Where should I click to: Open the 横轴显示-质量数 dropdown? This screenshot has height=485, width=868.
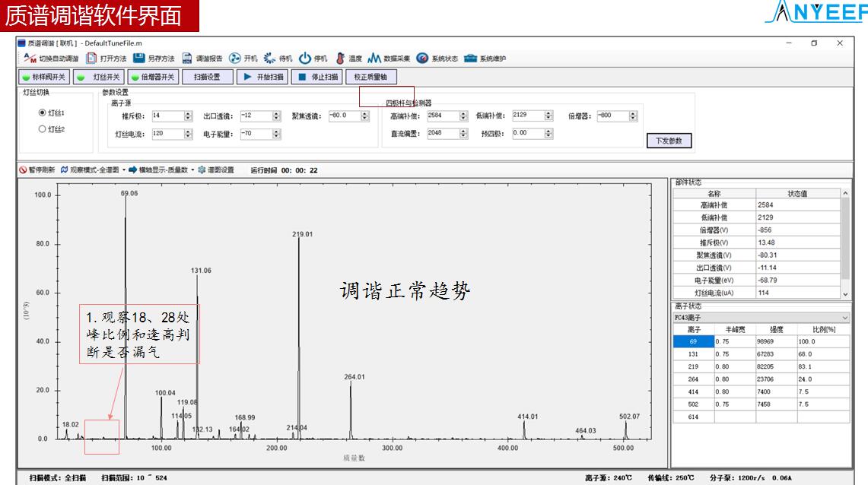click(161, 170)
